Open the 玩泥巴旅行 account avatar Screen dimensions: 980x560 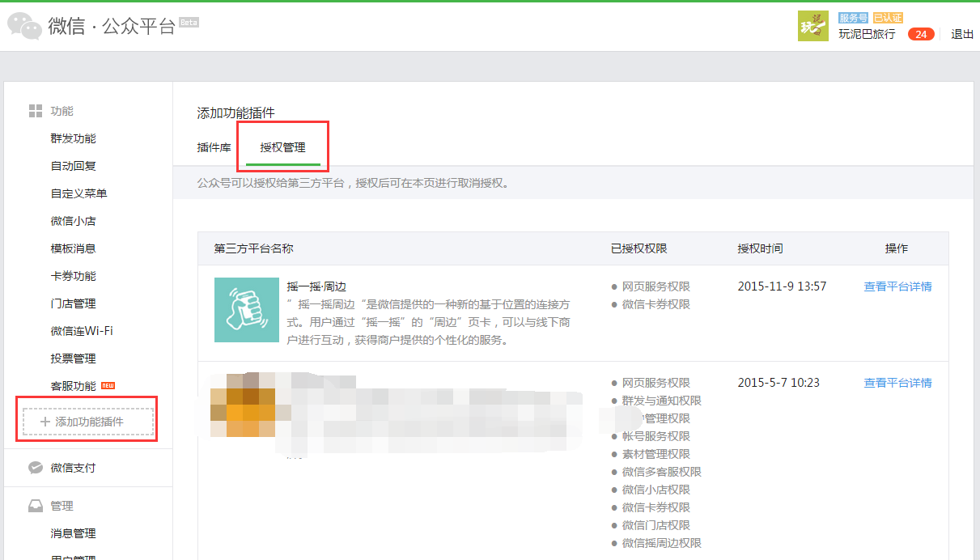pos(813,26)
